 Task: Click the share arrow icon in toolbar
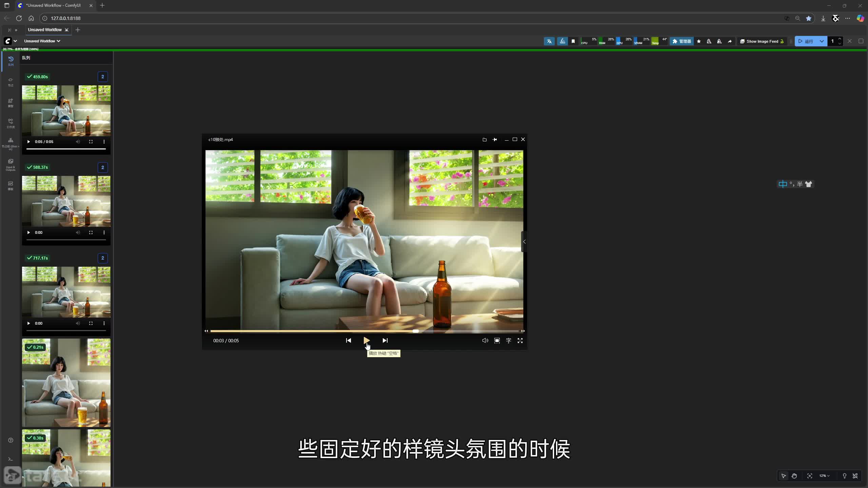coord(730,41)
